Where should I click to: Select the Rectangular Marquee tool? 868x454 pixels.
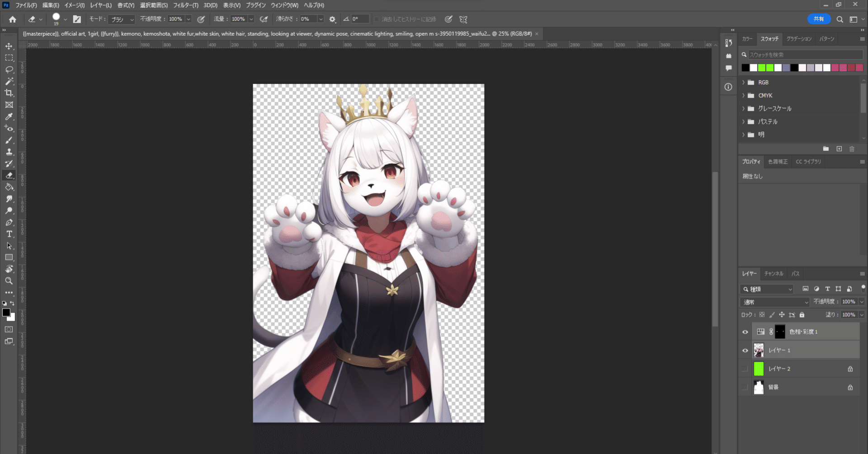tap(9, 58)
